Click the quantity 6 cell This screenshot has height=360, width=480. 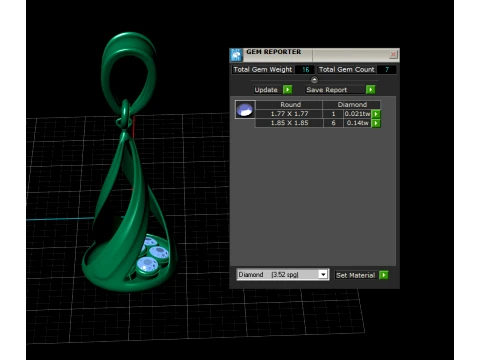[x=333, y=123]
